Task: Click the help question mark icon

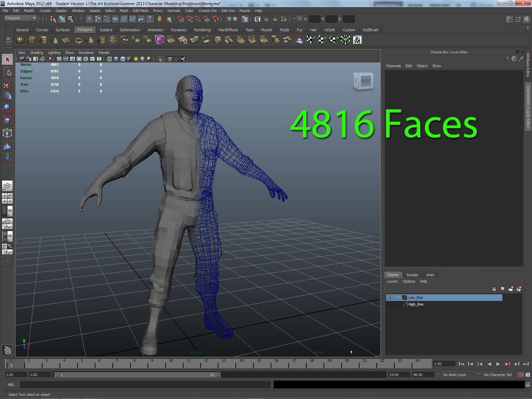Action: (150, 19)
